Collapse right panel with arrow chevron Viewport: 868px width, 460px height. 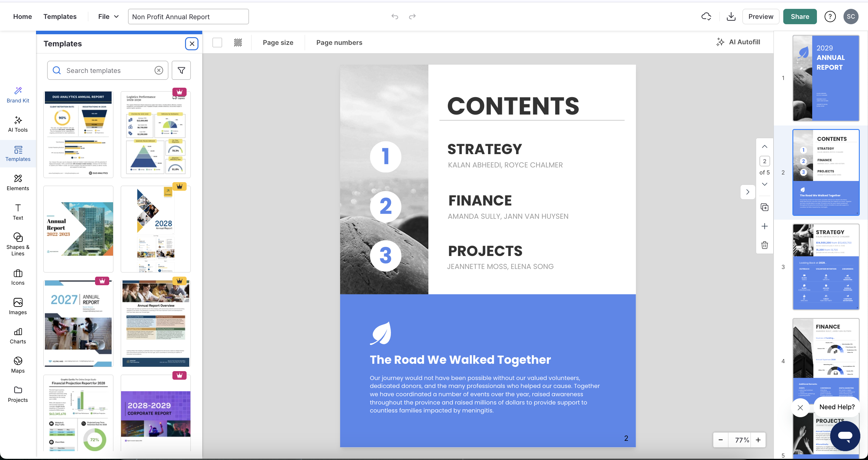click(748, 192)
